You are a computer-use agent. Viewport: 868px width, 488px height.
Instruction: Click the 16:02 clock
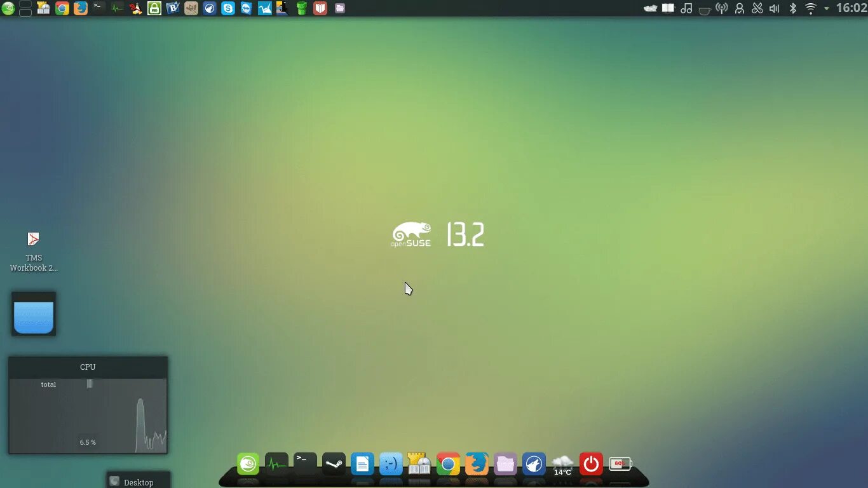pyautogui.click(x=851, y=8)
